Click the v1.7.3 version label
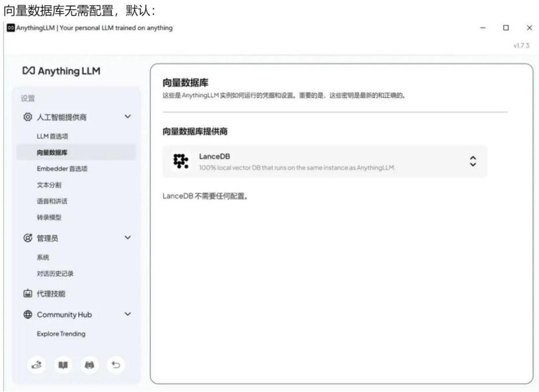 click(522, 45)
